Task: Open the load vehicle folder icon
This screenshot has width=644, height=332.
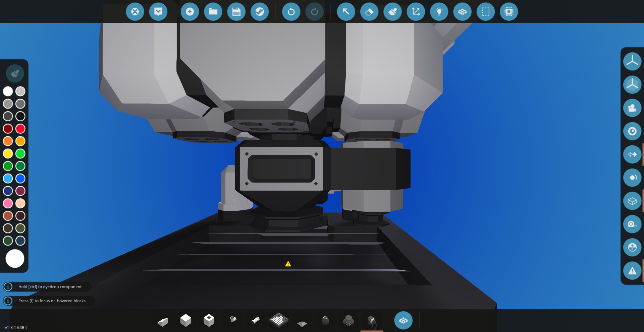Action: pos(213,12)
